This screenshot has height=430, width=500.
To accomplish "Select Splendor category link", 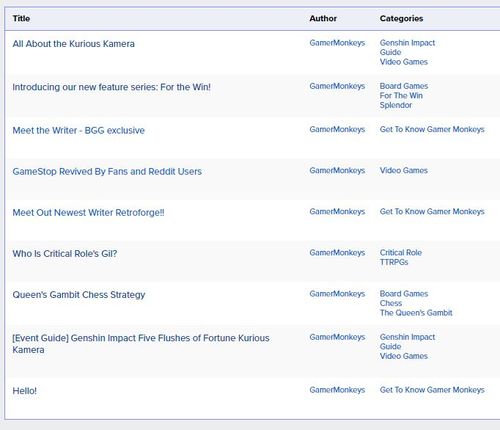I will (396, 105).
